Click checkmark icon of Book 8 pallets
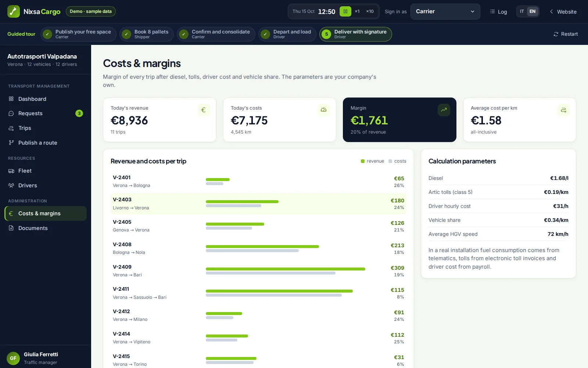The image size is (588, 368). 126,34
